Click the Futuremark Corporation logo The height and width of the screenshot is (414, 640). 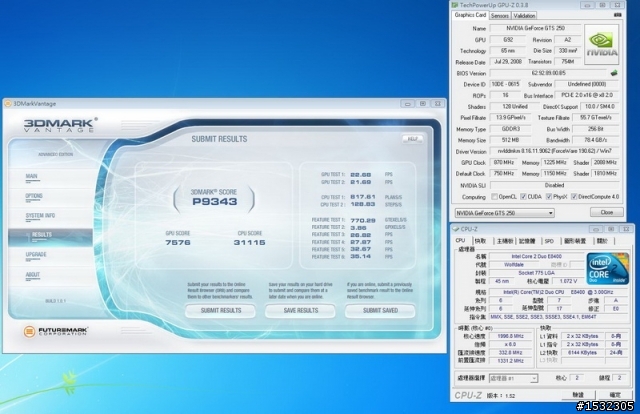(x=56, y=331)
